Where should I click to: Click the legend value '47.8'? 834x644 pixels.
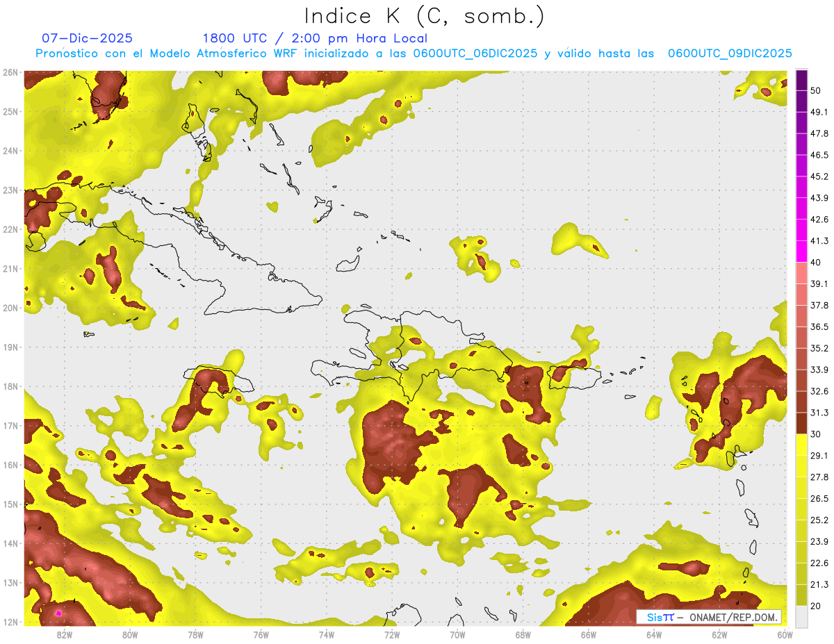819,133
